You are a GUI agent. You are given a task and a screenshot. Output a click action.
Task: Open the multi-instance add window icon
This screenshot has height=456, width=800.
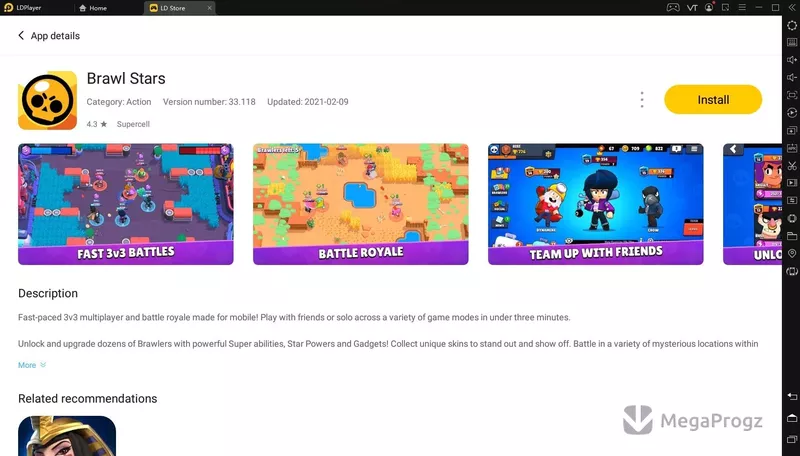792,130
